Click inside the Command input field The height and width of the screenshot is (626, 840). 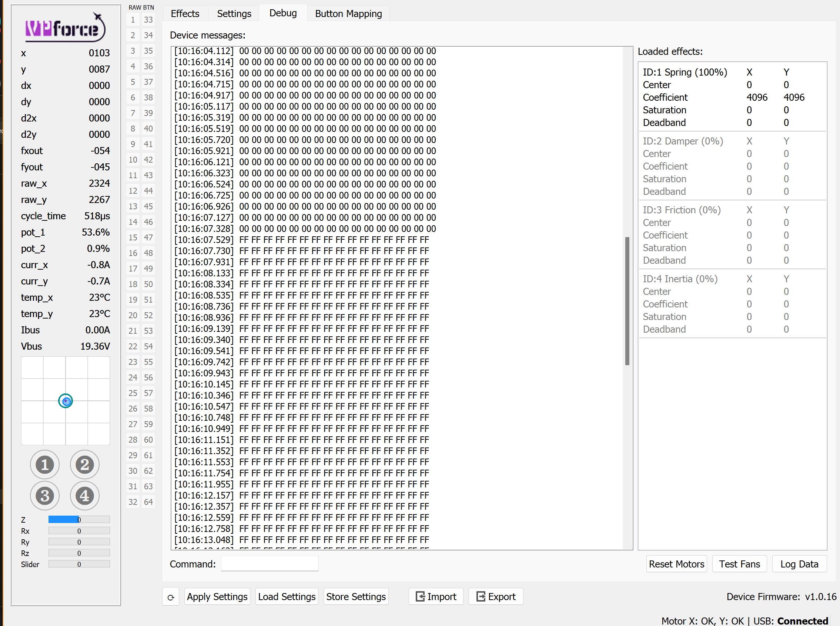point(269,563)
